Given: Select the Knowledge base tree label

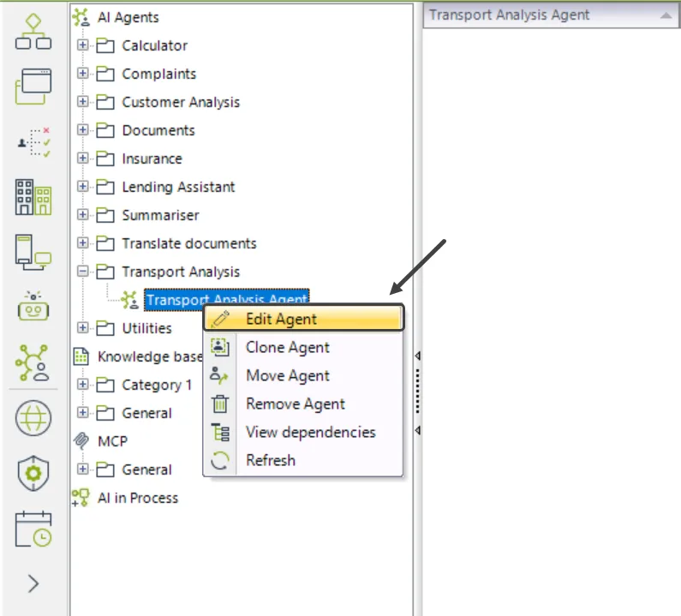Looking at the screenshot, I should [150, 356].
